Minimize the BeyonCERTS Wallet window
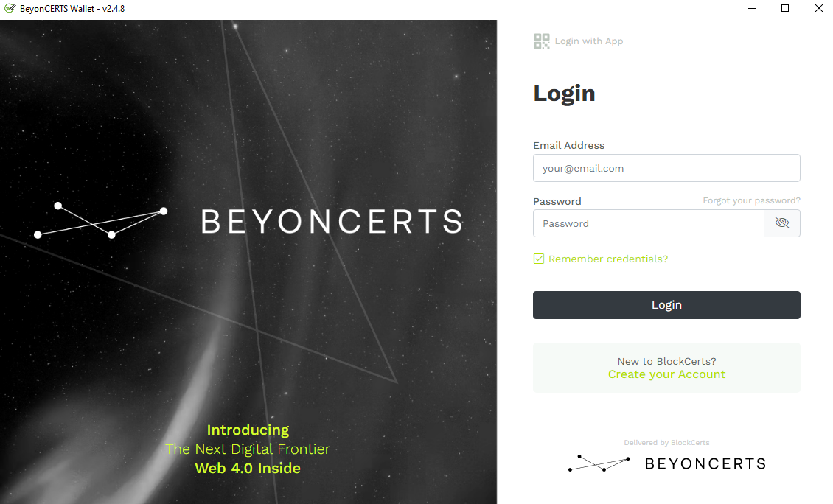This screenshot has width=833, height=504. point(751,8)
